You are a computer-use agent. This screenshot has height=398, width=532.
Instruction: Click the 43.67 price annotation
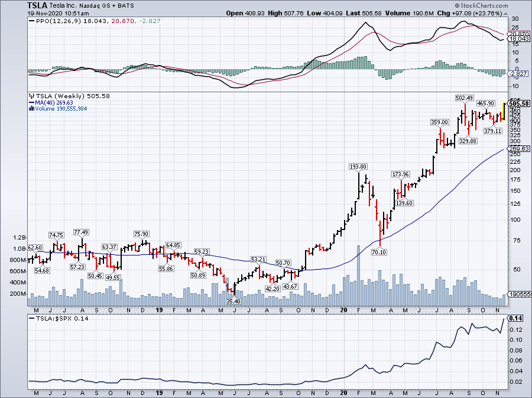point(290,287)
